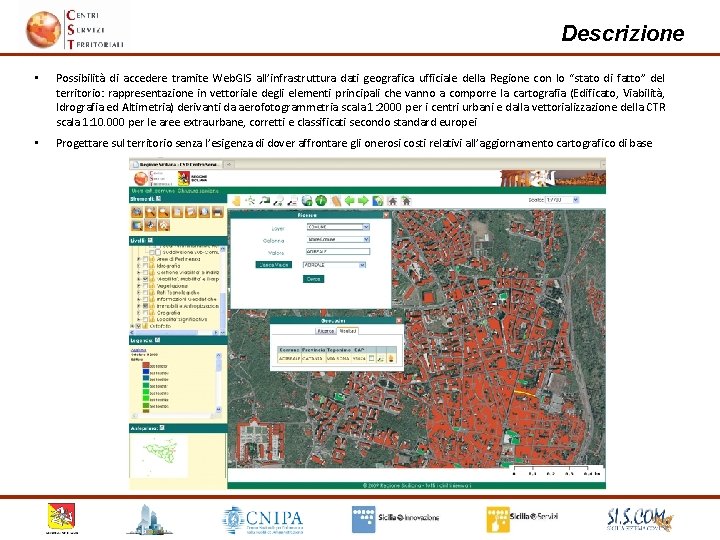The image size is (720, 540).
Task: Select the Regione Siciliana browser tab
Action: click(x=177, y=164)
